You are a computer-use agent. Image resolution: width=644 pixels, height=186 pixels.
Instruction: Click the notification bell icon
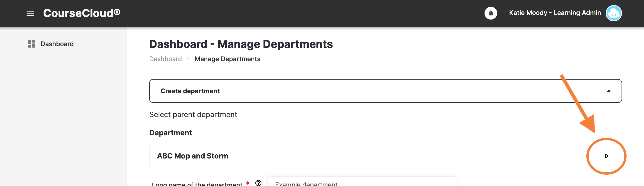coord(490,13)
